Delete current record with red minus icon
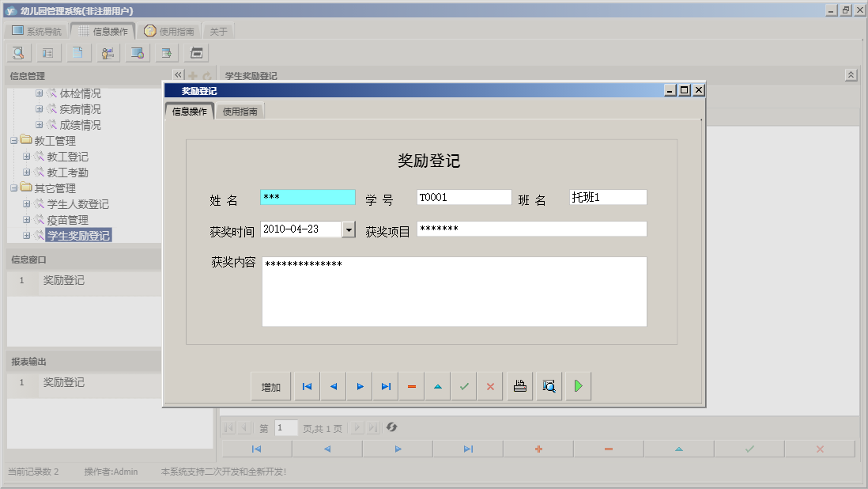This screenshot has height=489, width=868. click(411, 386)
